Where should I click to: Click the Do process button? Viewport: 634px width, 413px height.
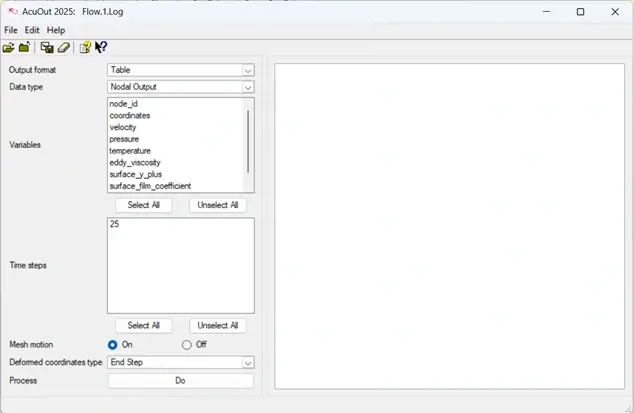[x=181, y=381]
